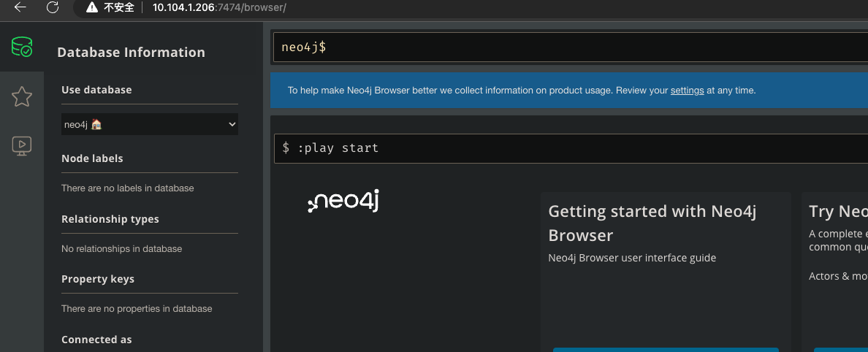Open the Guides play-screen icon

(22, 146)
